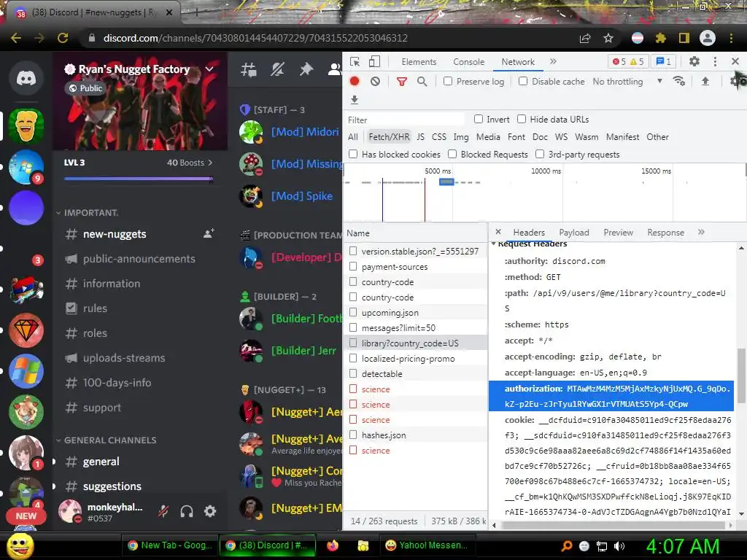This screenshot has width=747, height=560.
Task: Open the Response tab
Action: (665, 233)
